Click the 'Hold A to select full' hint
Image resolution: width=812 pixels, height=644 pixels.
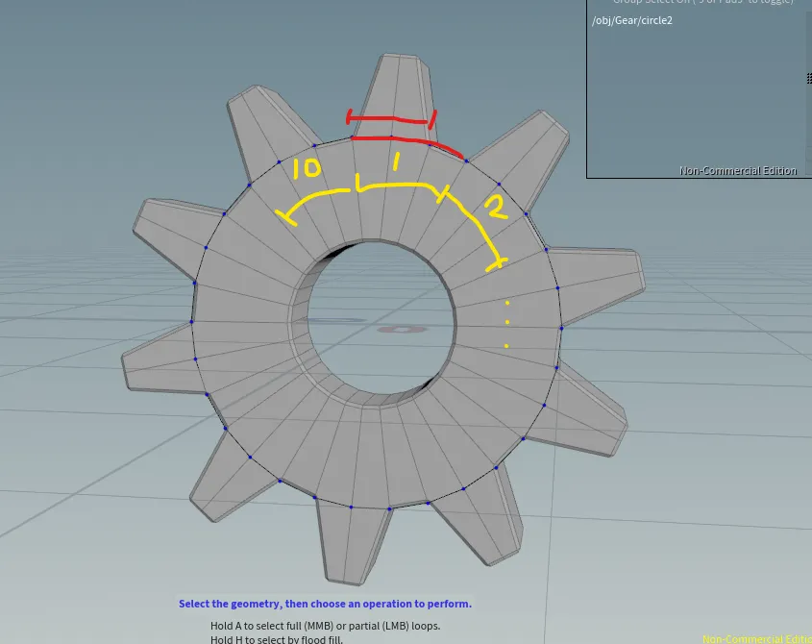pos(325,626)
